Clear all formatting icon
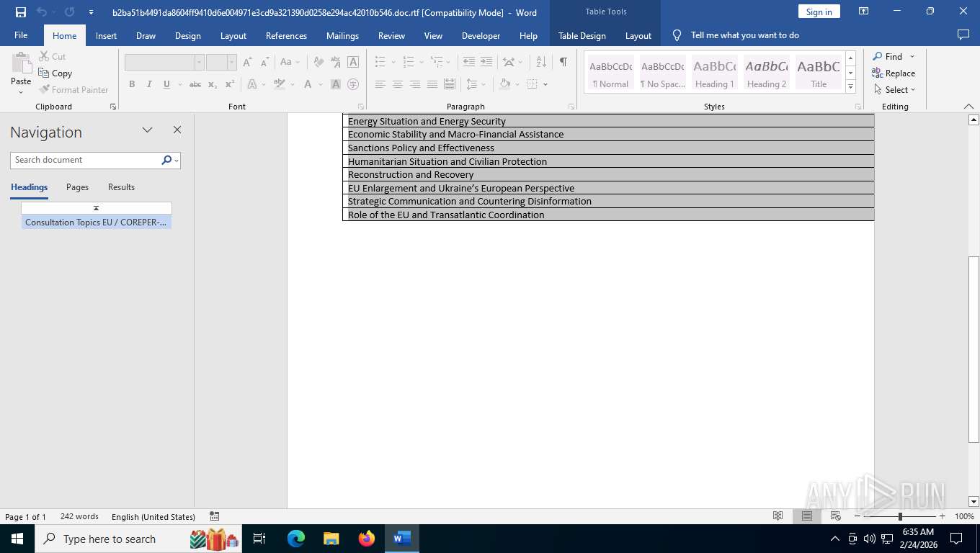Viewport: 980px width, 553px height. pyautogui.click(x=318, y=62)
